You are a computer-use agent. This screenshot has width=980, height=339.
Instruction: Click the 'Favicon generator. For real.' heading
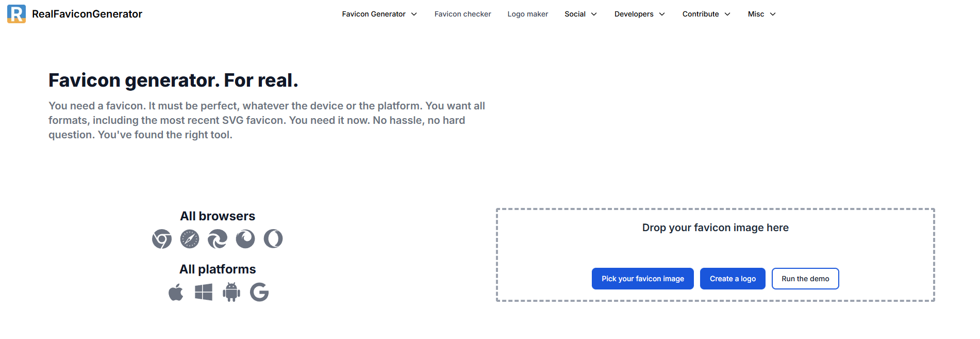click(x=173, y=80)
